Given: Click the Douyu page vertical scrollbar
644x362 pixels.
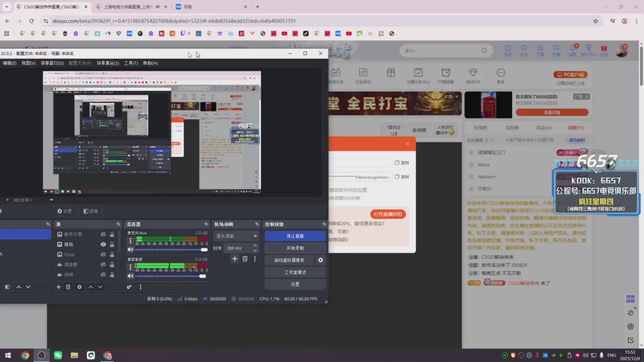Looking at the screenshot, I should [641, 66].
